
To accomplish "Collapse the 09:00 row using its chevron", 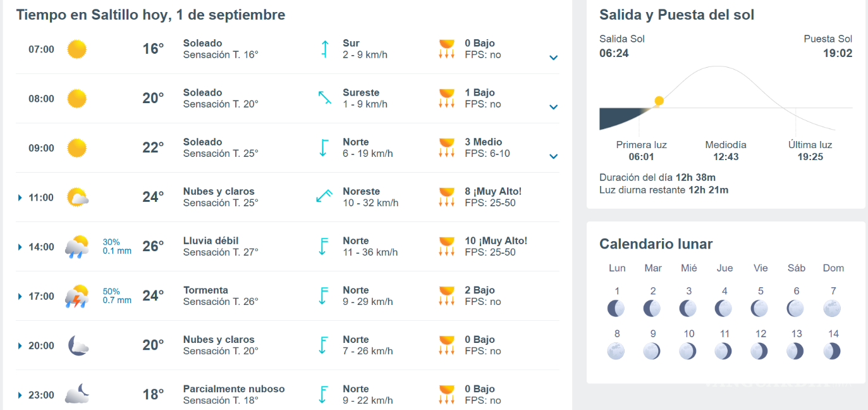I will tap(553, 156).
